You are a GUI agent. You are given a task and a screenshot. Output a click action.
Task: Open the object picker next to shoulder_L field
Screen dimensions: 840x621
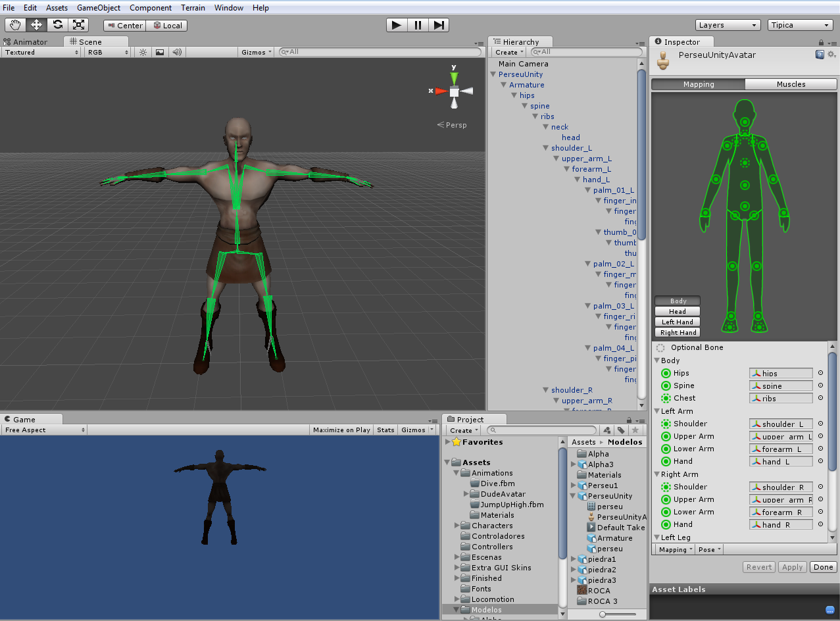pyautogui.click(x=820, y=424)
